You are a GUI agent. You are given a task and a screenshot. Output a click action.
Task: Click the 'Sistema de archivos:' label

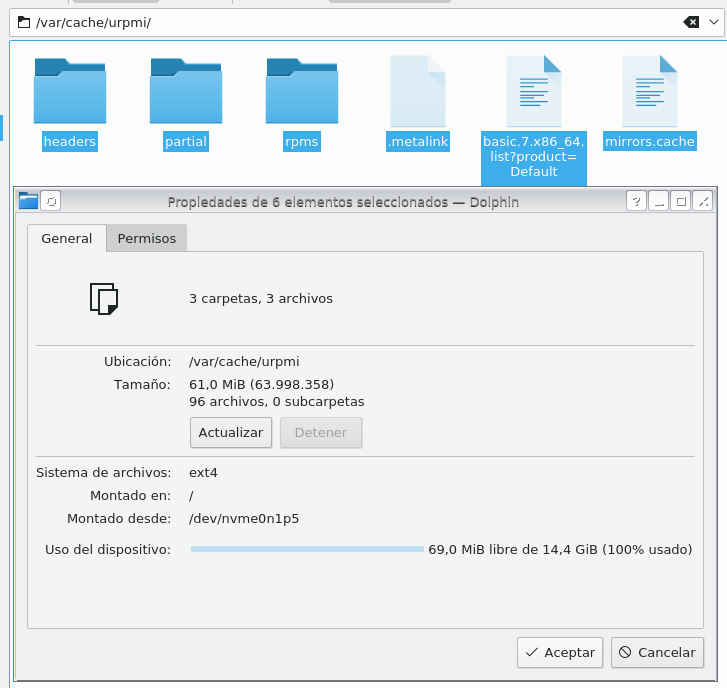coord(104,472)
